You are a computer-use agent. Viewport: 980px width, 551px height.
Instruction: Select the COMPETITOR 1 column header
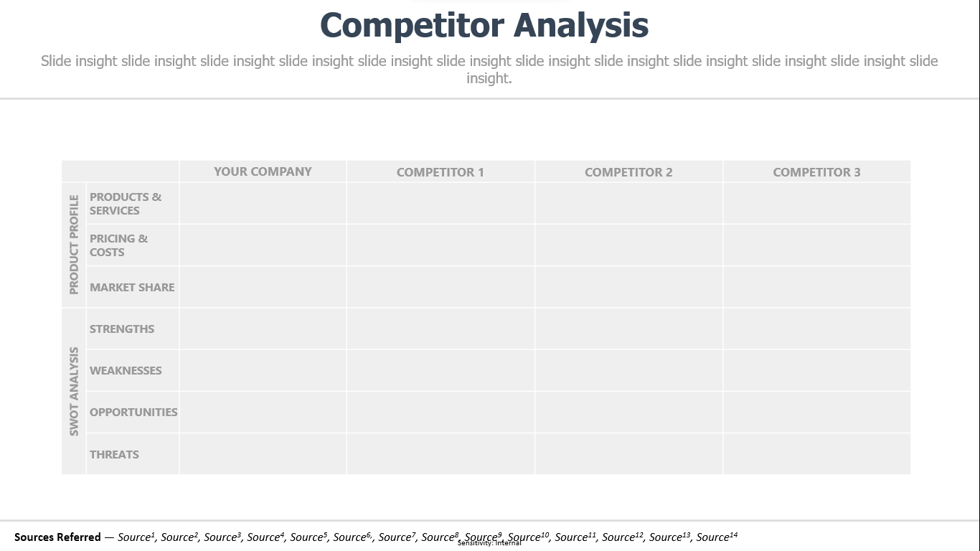tap(440, 172)
